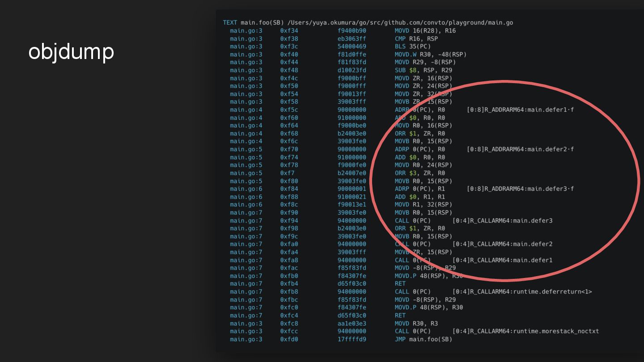Click instruction ORR $3, ZR, R0

tap(420, 173)
